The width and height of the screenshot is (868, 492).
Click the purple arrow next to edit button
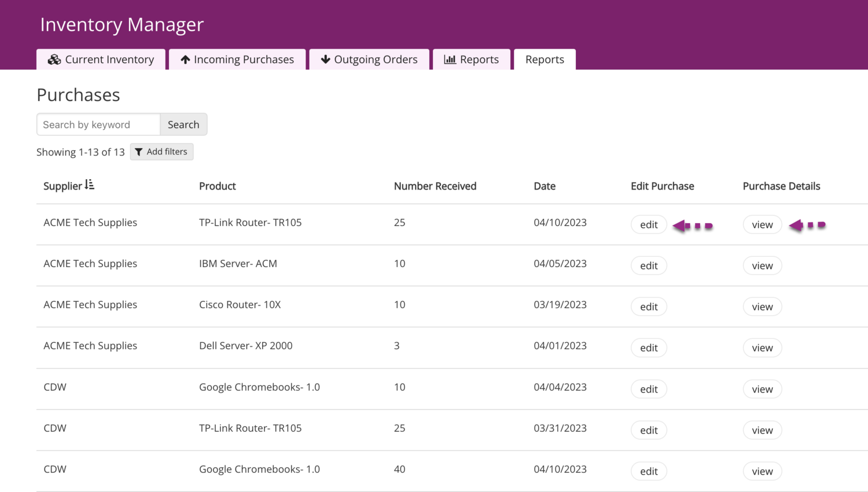click(x=692, y=225)
